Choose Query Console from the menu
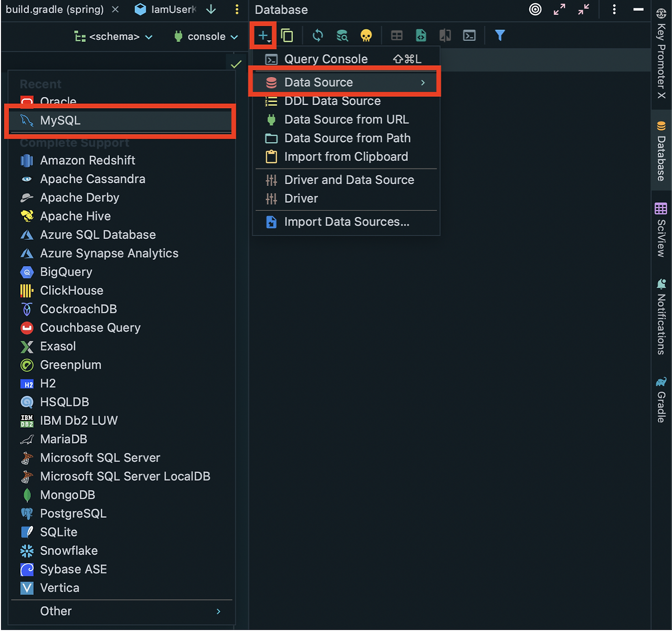This screenshot has width=672, height=631. click(x=346, y=59)
